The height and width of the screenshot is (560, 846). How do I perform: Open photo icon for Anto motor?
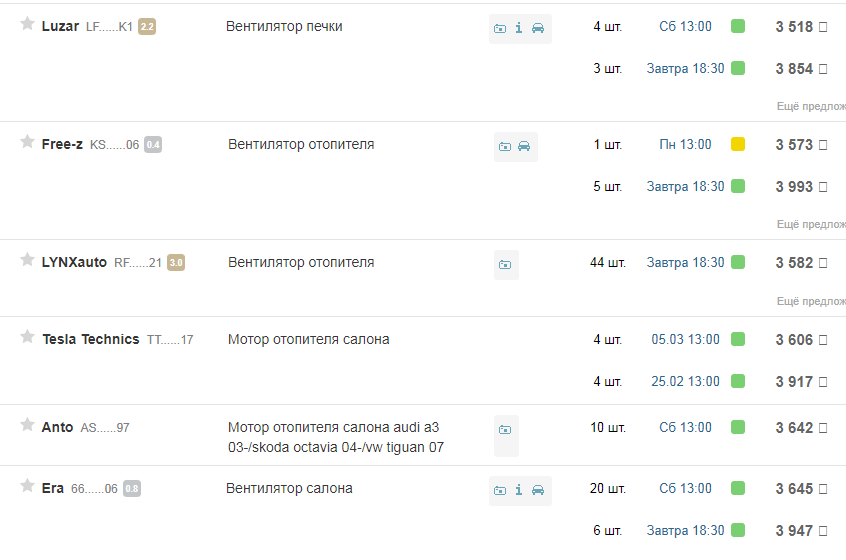pyautogui.click(x=505, y=429)
